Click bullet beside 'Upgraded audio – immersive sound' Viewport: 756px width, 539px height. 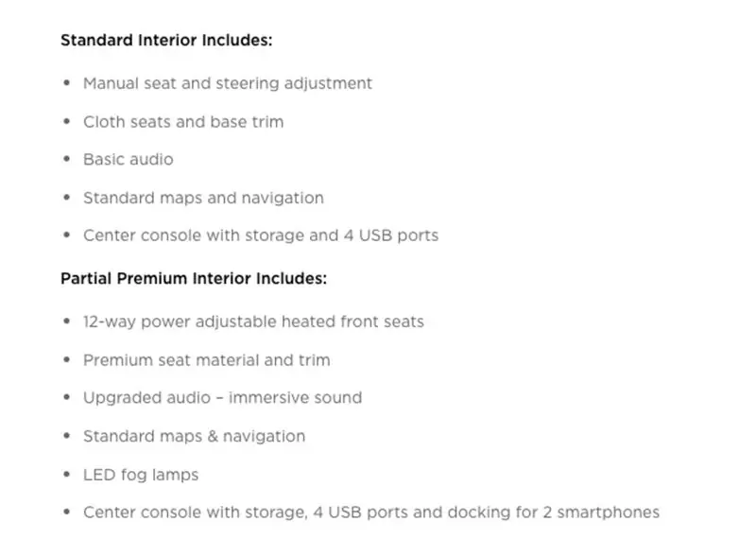[67, 397]
